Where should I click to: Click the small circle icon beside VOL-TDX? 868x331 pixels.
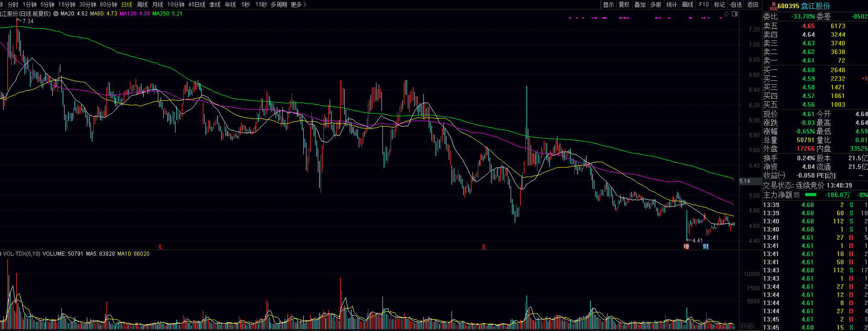[1, 254]
